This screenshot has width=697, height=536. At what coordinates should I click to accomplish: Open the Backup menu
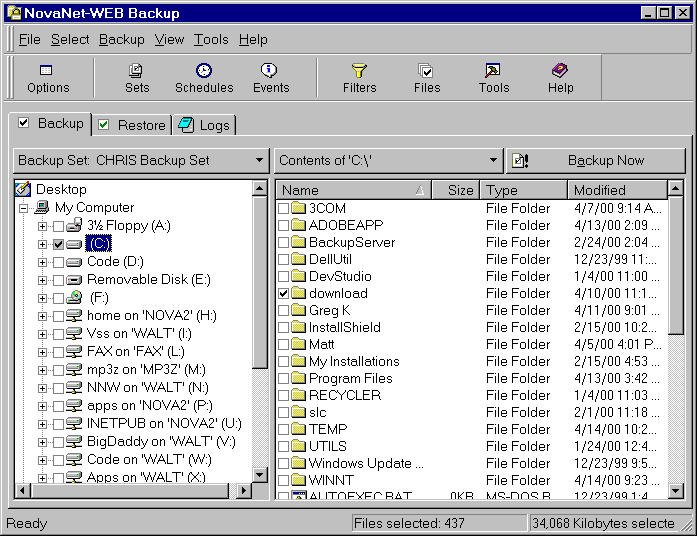(121, 40)
